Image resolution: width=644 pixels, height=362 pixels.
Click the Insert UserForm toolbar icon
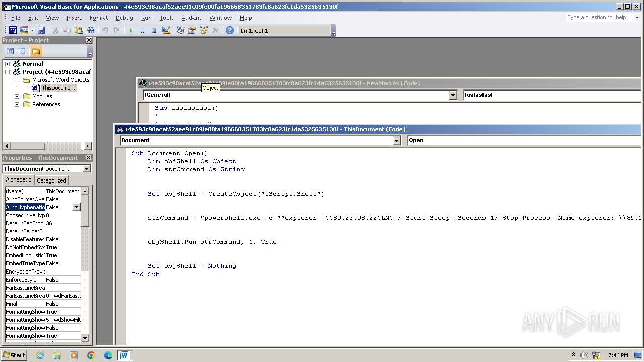[x=24, y=31]
